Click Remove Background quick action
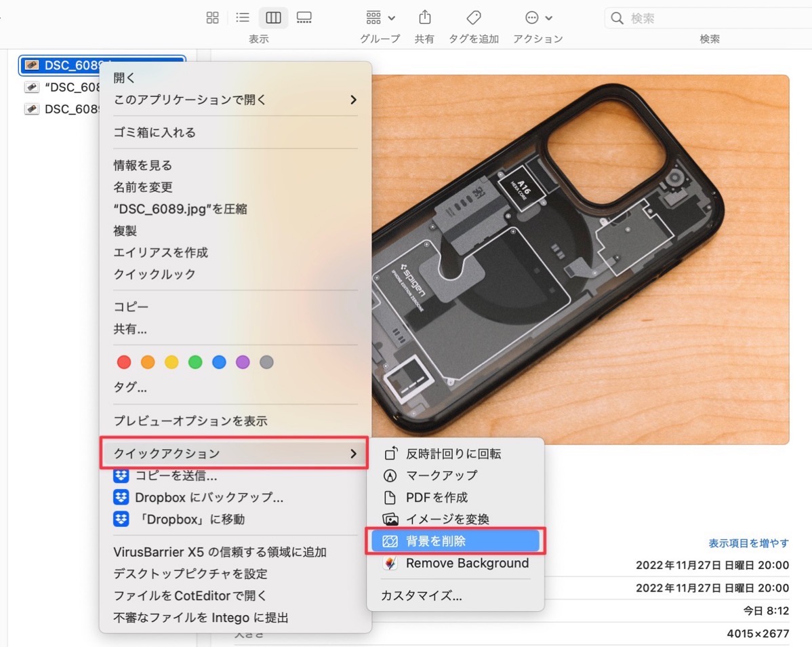This screenshot has width=812, height=647. (455, 563)
